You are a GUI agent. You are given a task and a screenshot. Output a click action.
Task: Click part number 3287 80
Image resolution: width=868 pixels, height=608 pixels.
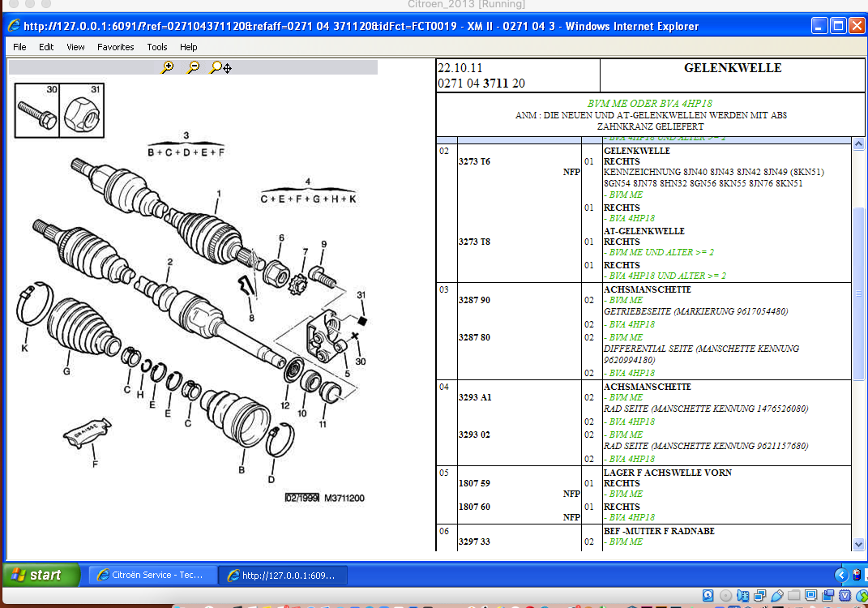[474, 337]
